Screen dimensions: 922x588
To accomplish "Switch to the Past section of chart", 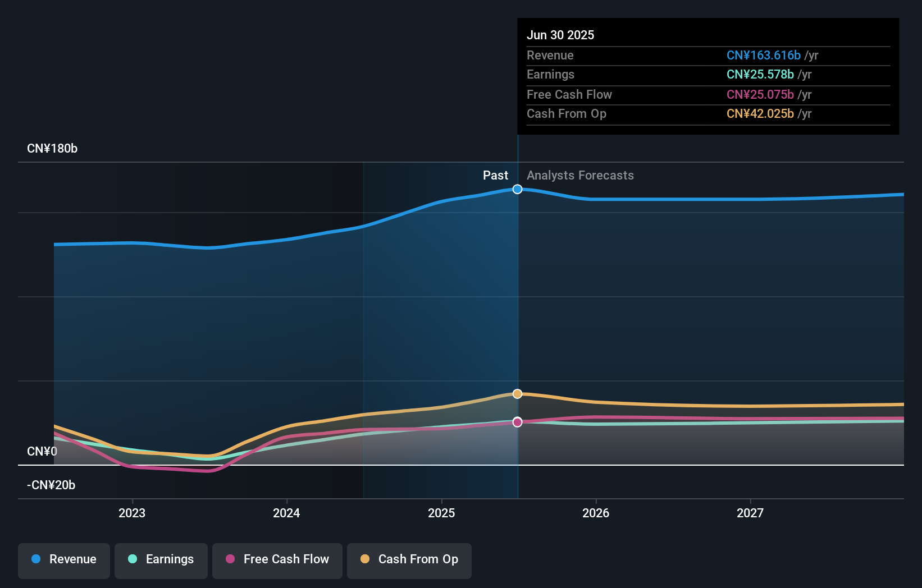I will (495, 175).
